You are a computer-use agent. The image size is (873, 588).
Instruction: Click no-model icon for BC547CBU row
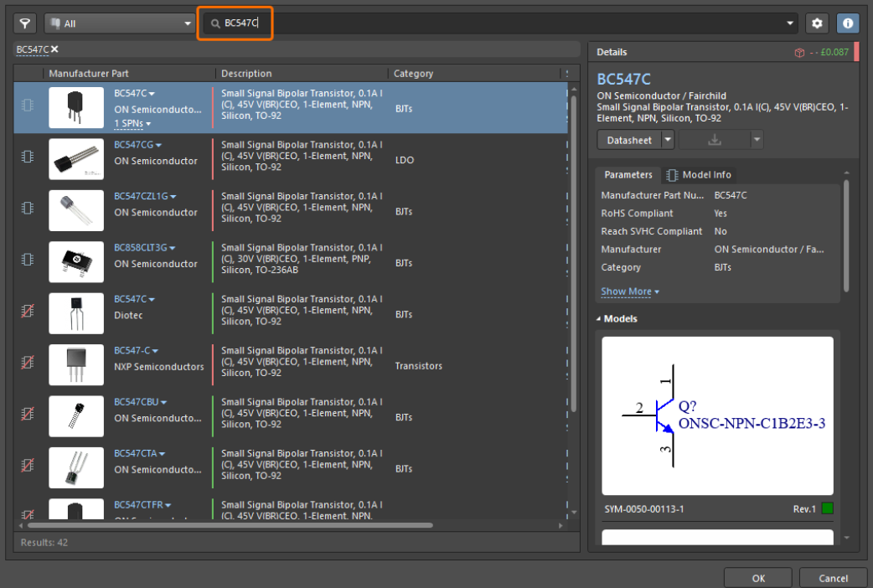coord(28,414)
